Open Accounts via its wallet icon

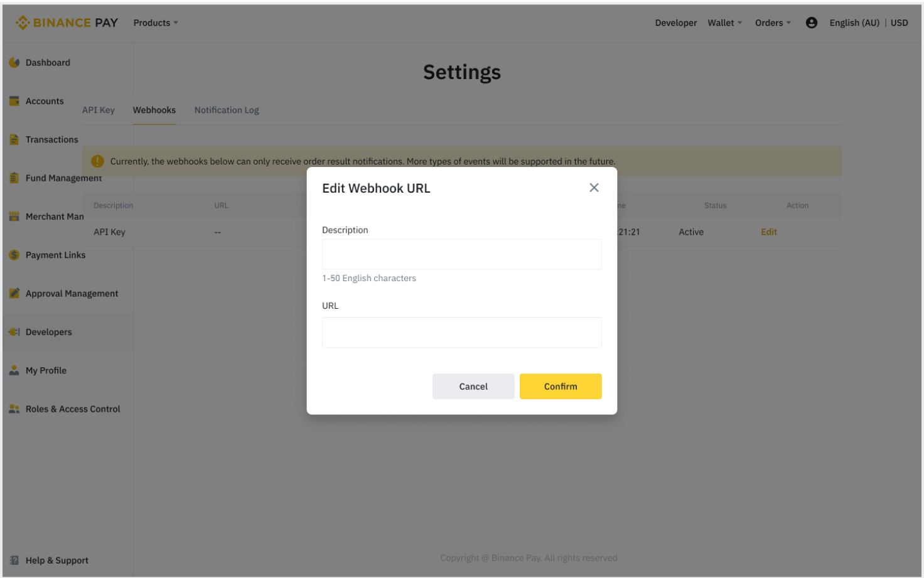click(x=14, y=101)
